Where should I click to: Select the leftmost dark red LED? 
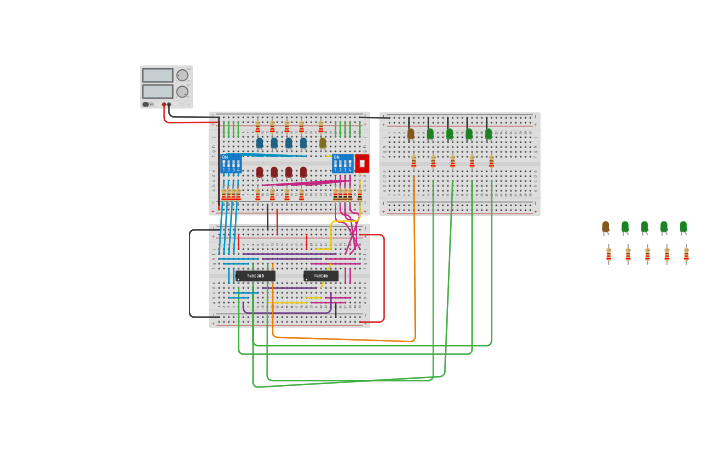tap(259, 172)
